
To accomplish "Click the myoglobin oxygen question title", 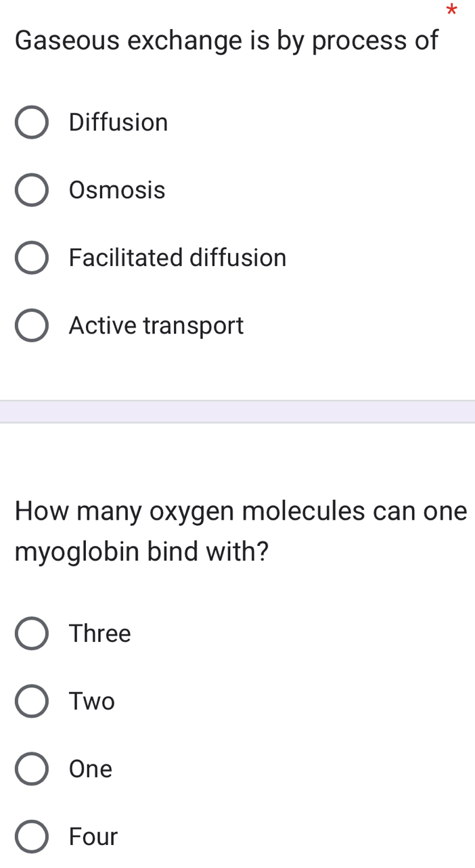I will (x=240, y=531).
